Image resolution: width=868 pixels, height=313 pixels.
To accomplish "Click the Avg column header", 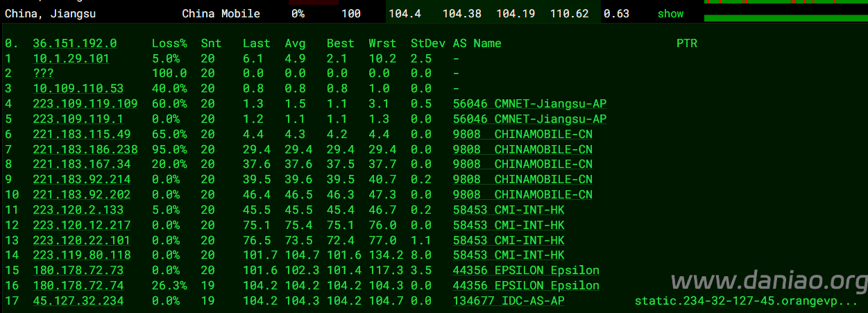I will (295, 43).
